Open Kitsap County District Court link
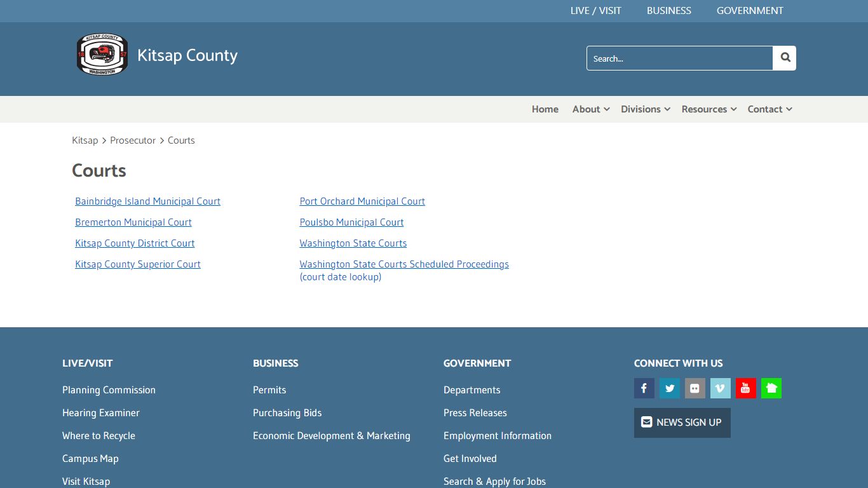 coord(135,243)
